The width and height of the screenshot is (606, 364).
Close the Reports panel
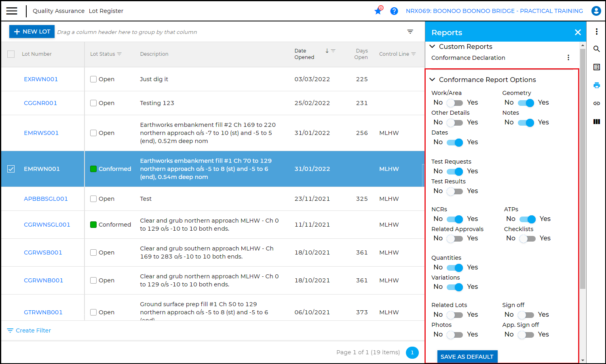tap(578, 32)
